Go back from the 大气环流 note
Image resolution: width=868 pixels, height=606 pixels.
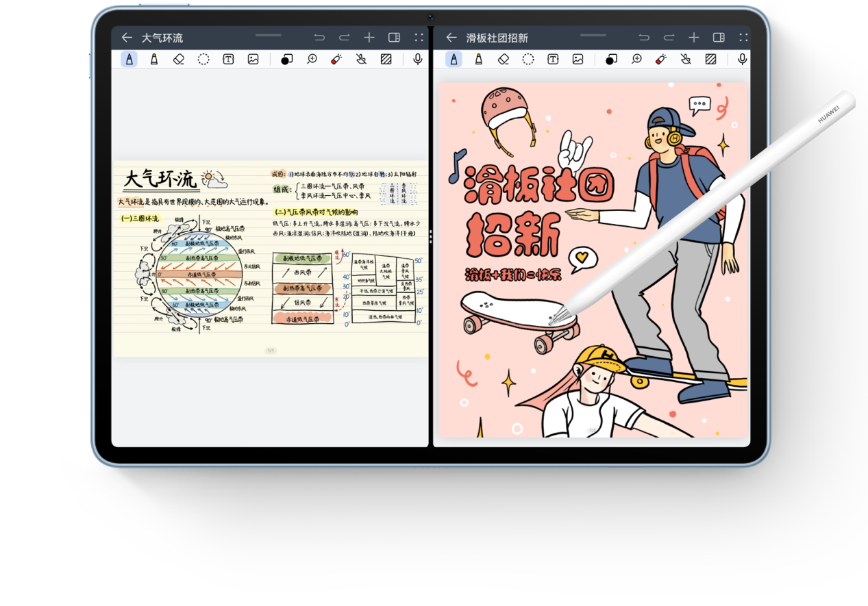tap(127, 38)
